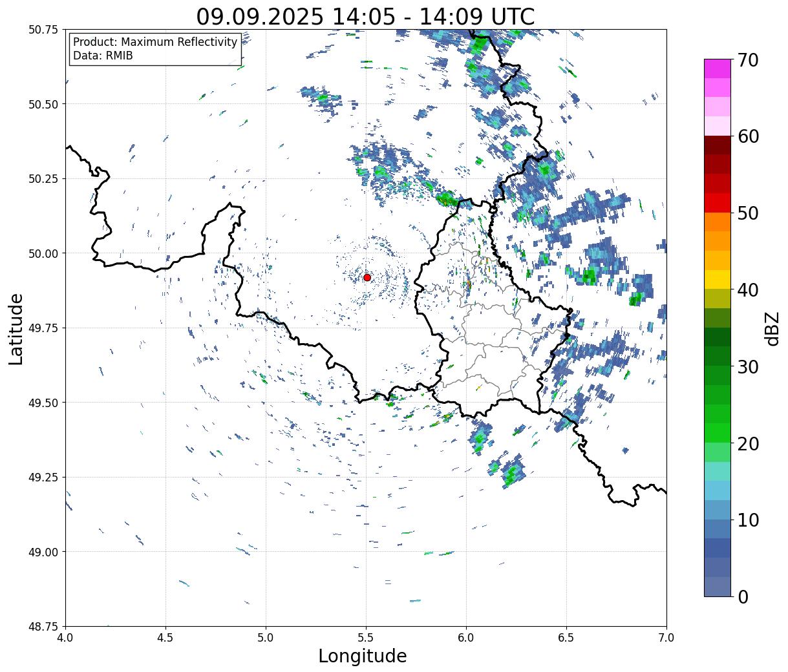Click the 20 tick on the colorbar
Screen dimensions: 788x672
point(748,443)
